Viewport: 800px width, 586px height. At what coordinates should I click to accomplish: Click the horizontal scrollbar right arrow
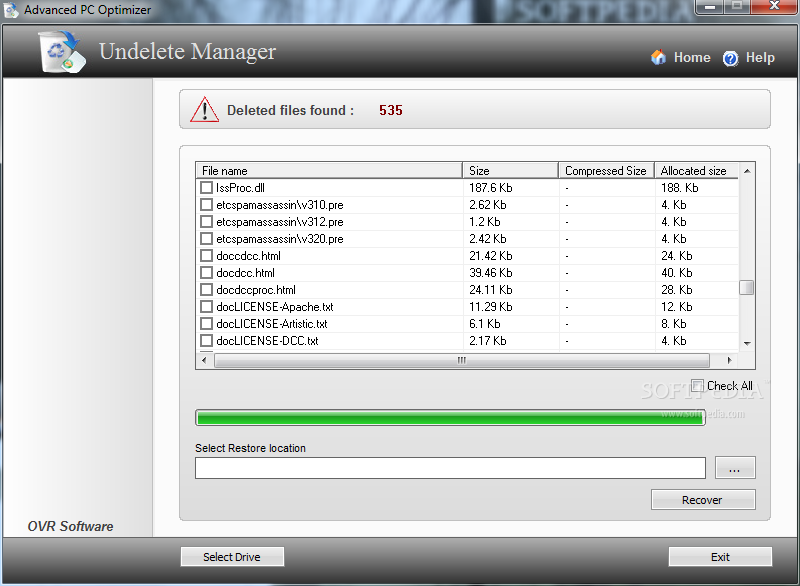coord(730,360)
